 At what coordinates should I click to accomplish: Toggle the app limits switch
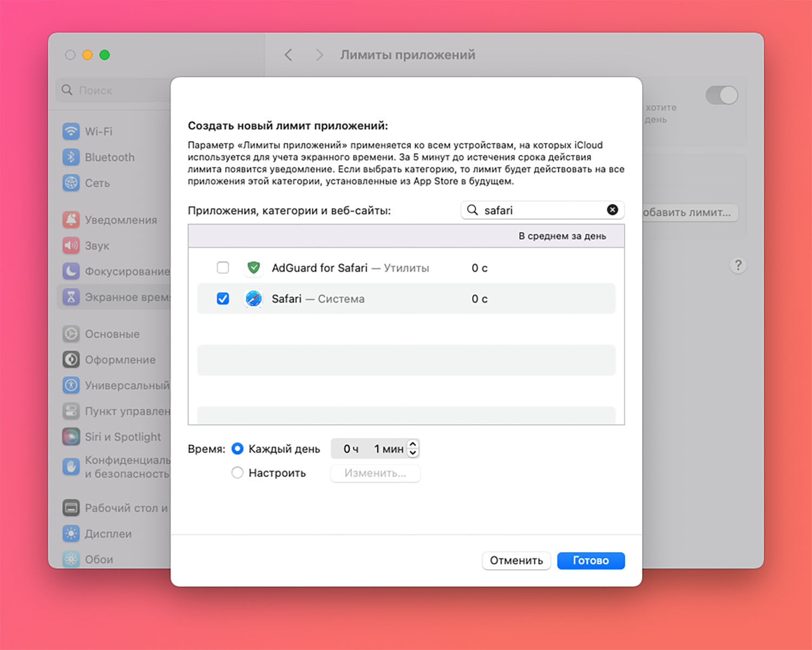[722, 95]
